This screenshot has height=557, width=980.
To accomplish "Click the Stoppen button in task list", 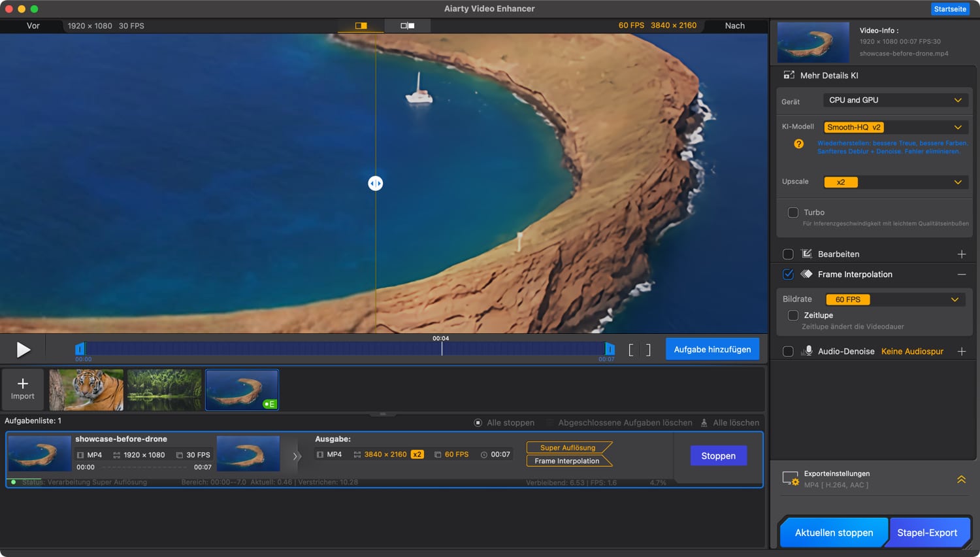I will [718, 456].
